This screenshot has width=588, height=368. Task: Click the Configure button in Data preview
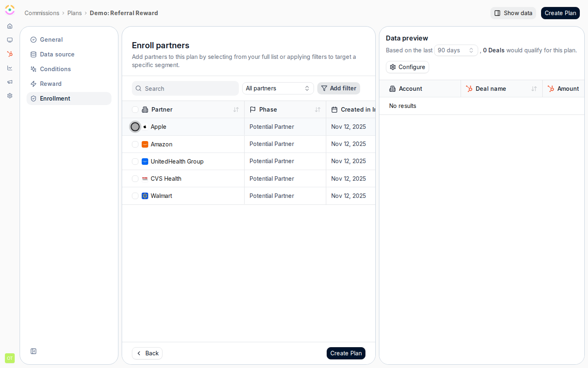tap(408, 67)
